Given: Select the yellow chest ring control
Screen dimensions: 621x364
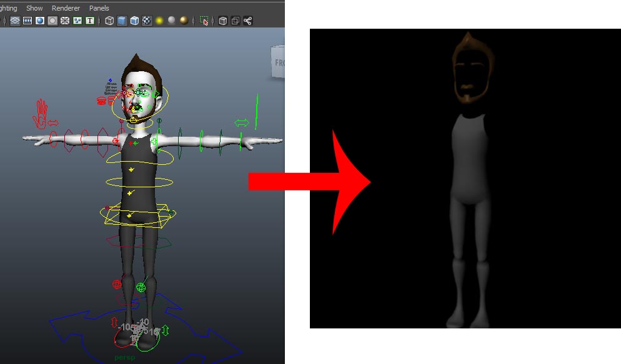Looking at the screenshot, I should coord(139,158).
